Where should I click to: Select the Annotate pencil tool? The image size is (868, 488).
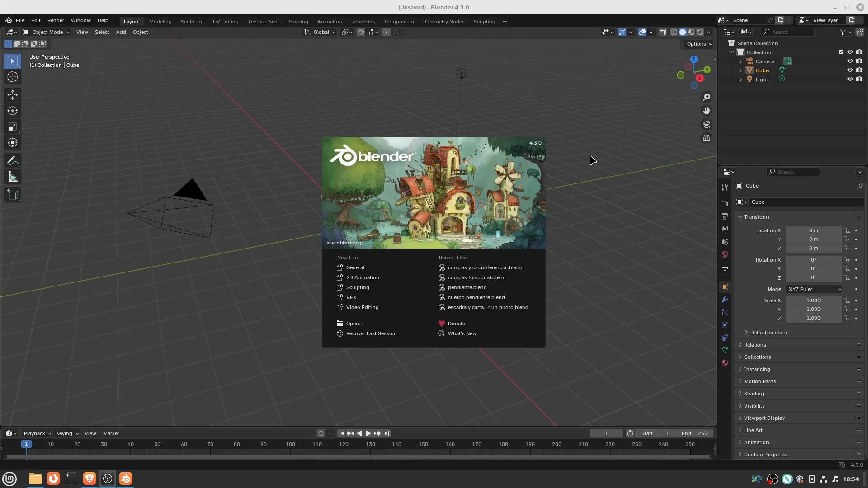pos(13,161)
